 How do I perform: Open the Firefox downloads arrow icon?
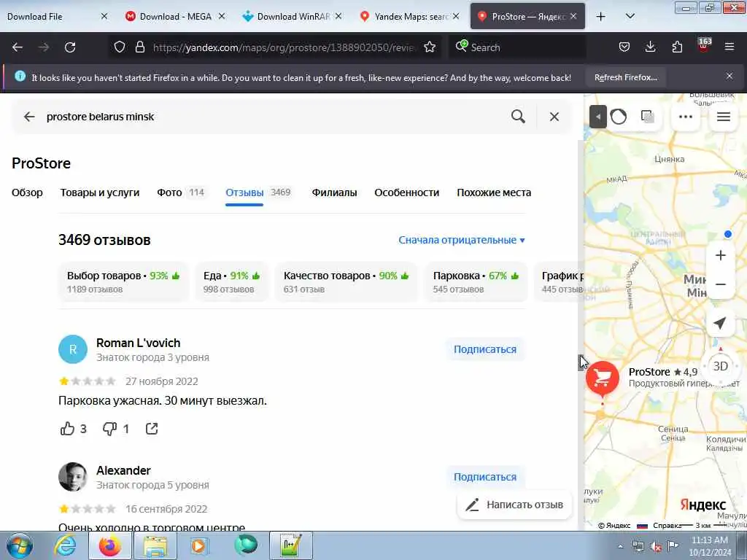tap(650, 47)
